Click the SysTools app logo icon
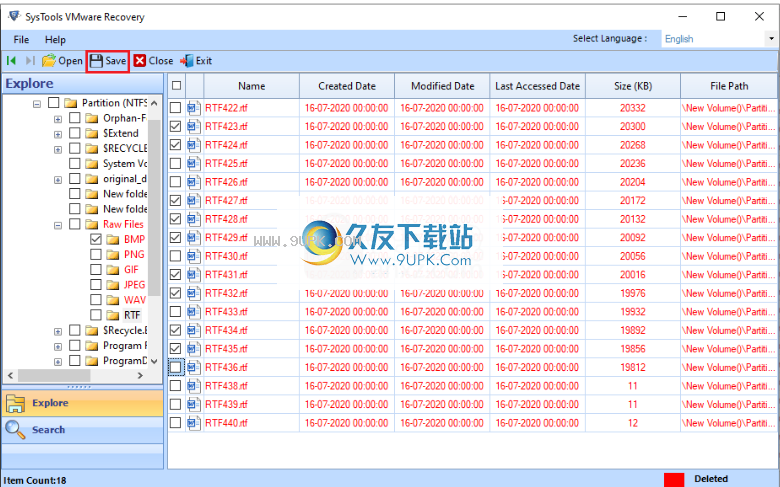780x487 pixels. pyautogui.click(x=14, y=16)
